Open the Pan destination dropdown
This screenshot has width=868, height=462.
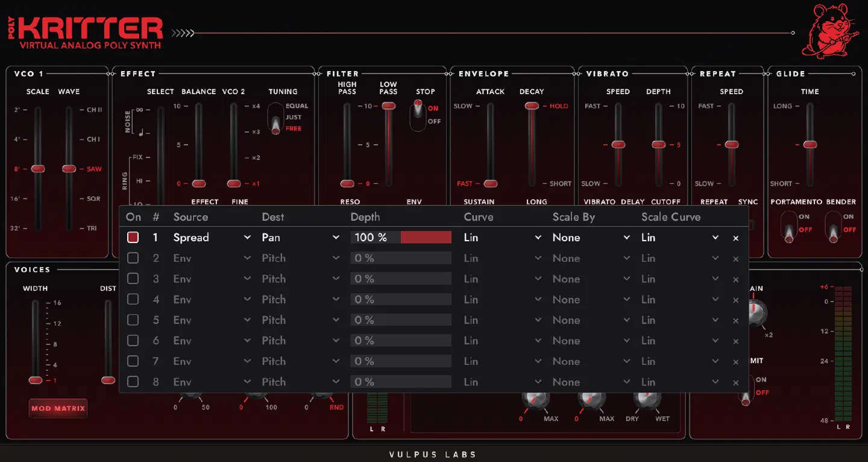coord(301,238)
